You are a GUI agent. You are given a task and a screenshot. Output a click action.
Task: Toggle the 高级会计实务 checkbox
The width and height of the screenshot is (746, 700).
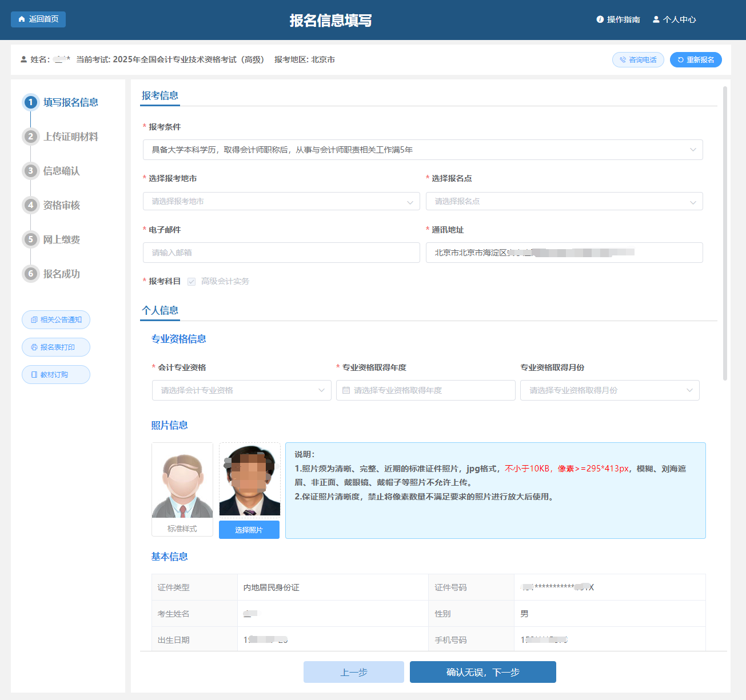(192, 282)
